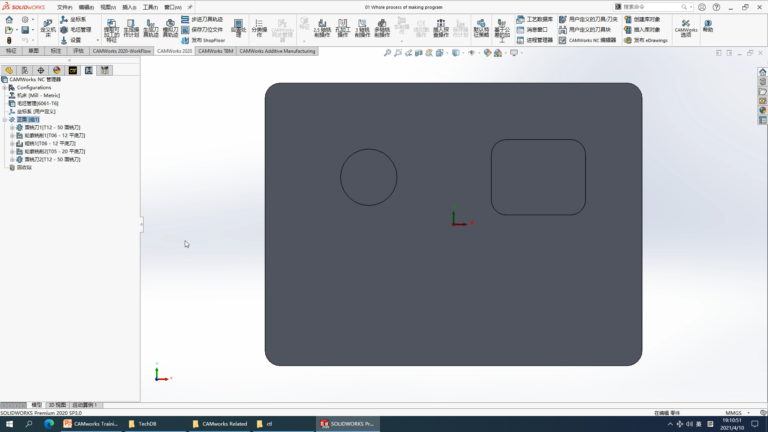Open 毛坯管理 stock manager tool
Screen dimensions: 768x432
click(75, 29)
